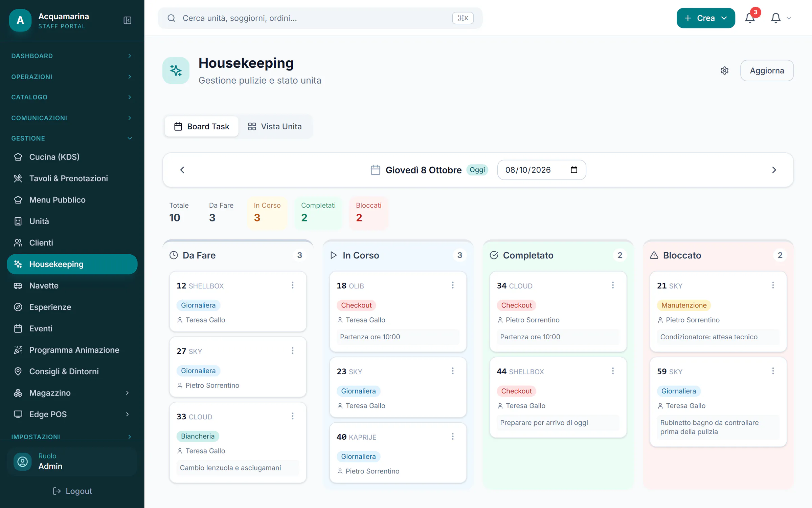Go to next day arrow
The image size is (812, 508).
click(774, 170)
